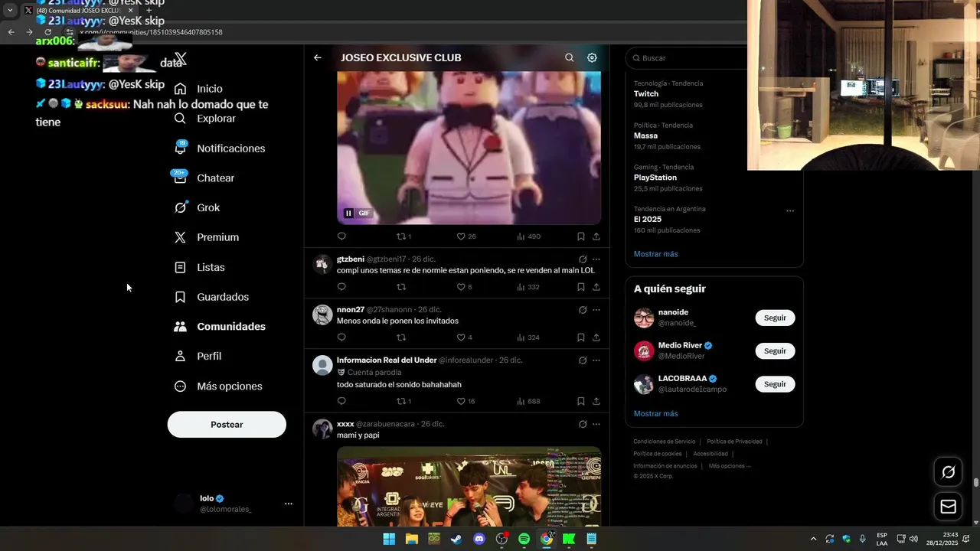Pause the LEGO GIF
980x551 pixels.
(348, 214)
